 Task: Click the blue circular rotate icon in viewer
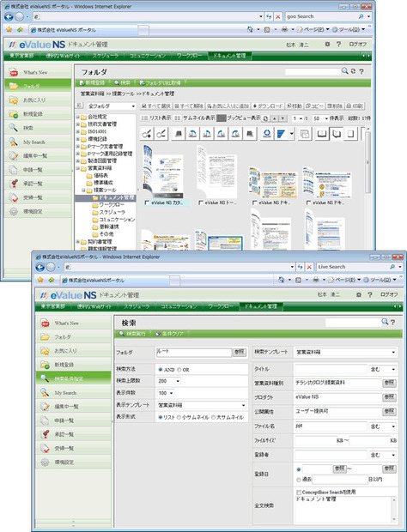[267, 134]
